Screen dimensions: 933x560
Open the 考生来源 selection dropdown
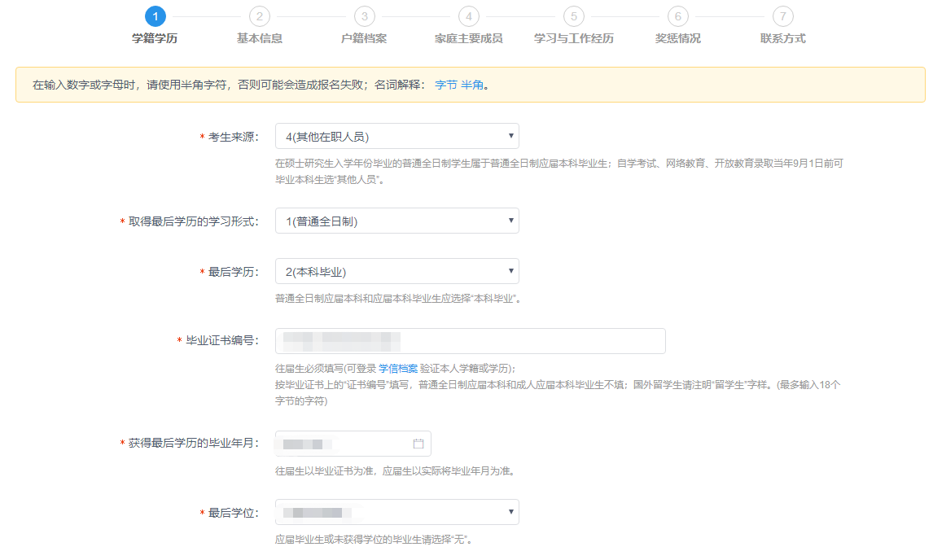click(396, 135)
